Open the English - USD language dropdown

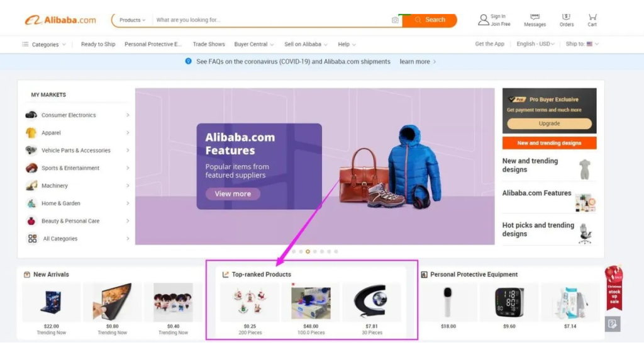click(535, 44)
